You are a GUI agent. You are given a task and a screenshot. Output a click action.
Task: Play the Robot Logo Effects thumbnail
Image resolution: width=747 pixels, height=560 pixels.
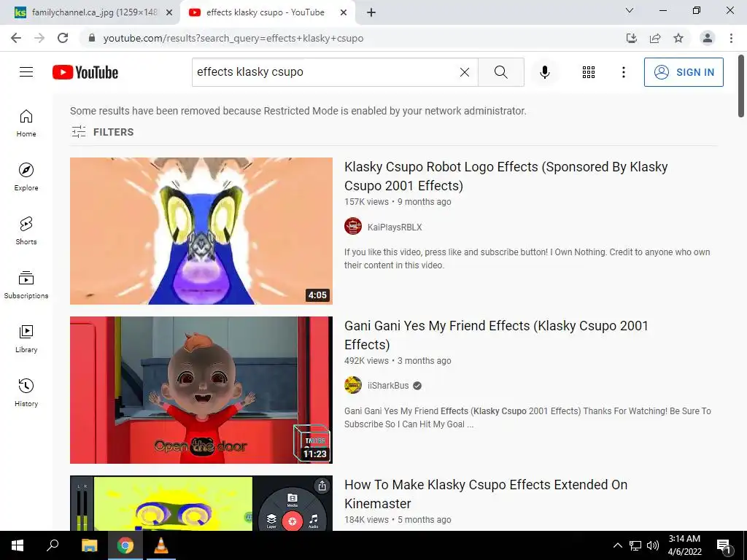pos(201,231)
